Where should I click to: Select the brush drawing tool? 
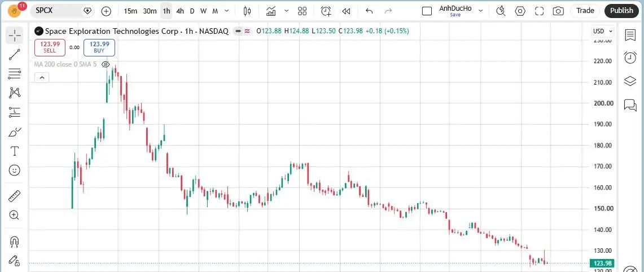(15, 132)
